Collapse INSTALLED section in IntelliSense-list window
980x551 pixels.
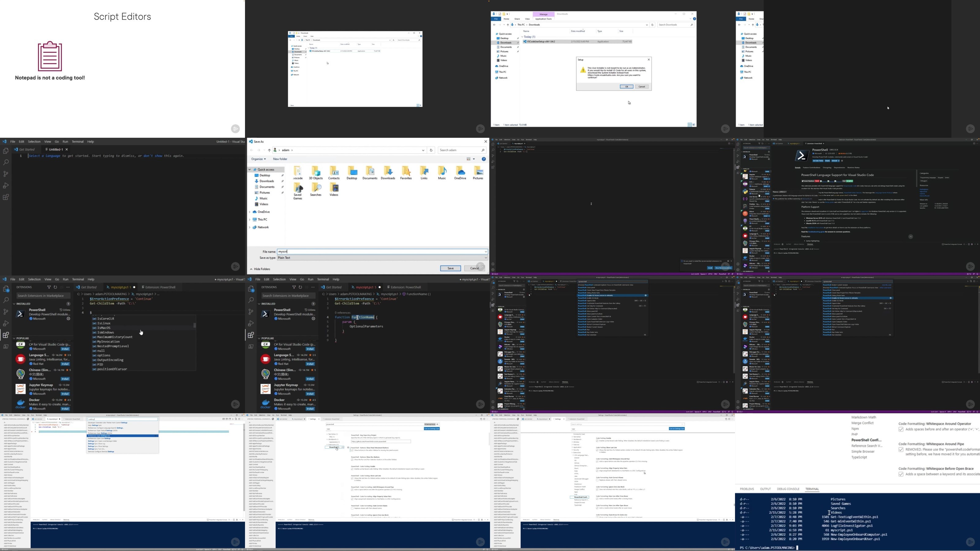(x=14, y=304)
